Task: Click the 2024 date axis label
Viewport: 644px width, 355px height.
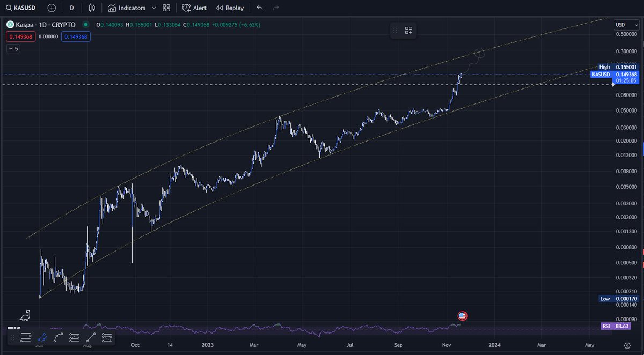Action: [494, 345]
